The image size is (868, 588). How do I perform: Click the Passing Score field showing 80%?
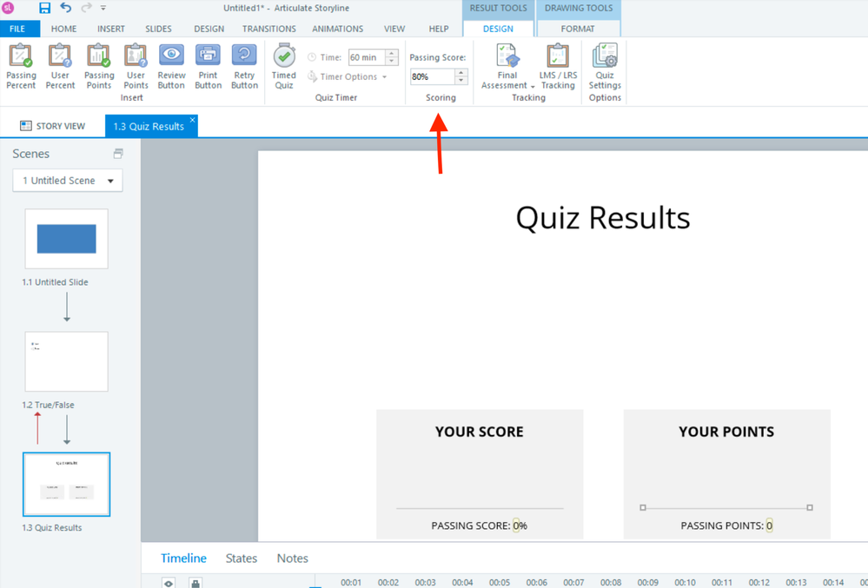pos(433,76)
